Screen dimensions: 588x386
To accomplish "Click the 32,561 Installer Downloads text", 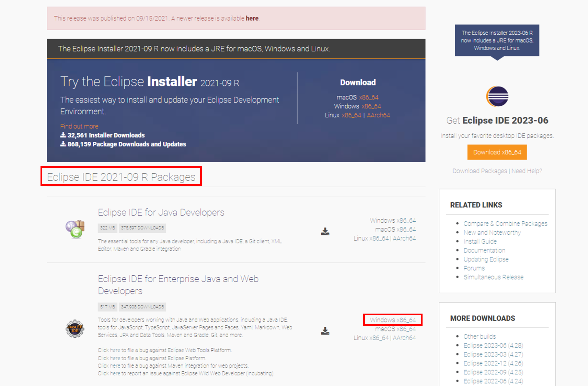I will 106,135.
